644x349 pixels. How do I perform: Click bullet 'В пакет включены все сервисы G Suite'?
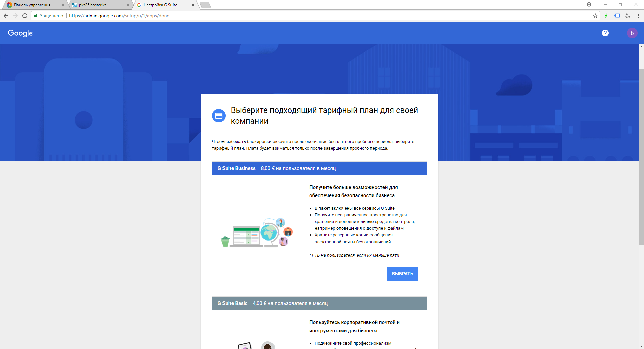click(355, 208)
